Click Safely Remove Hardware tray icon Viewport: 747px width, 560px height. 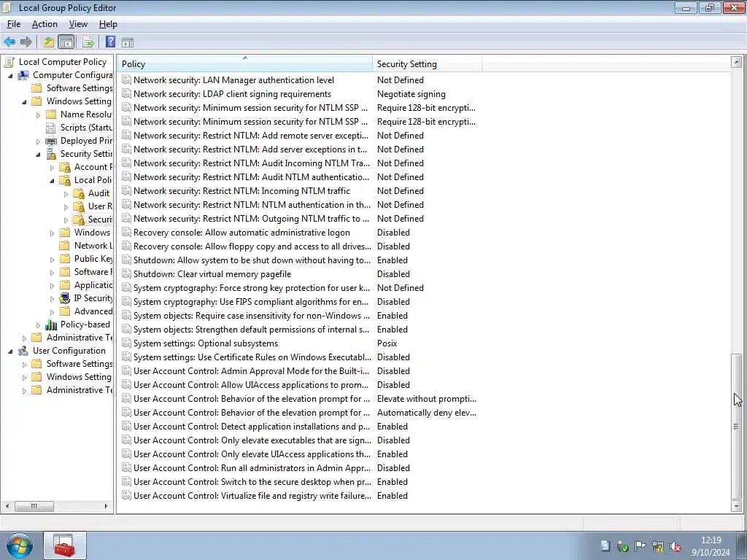pos(623,547)
